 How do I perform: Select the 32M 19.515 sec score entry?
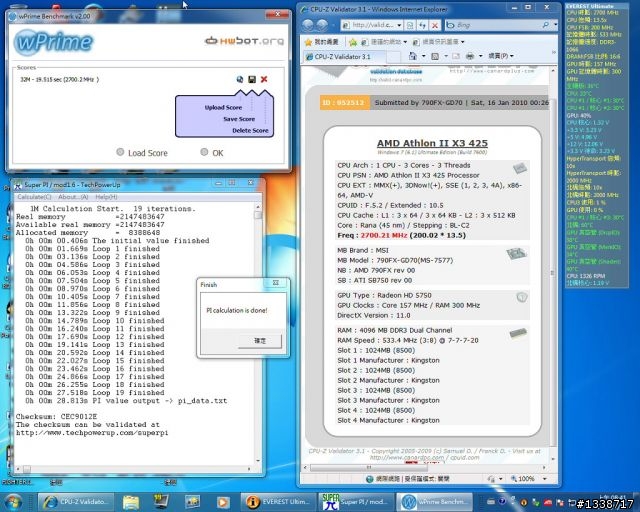(x=60, y=79)
